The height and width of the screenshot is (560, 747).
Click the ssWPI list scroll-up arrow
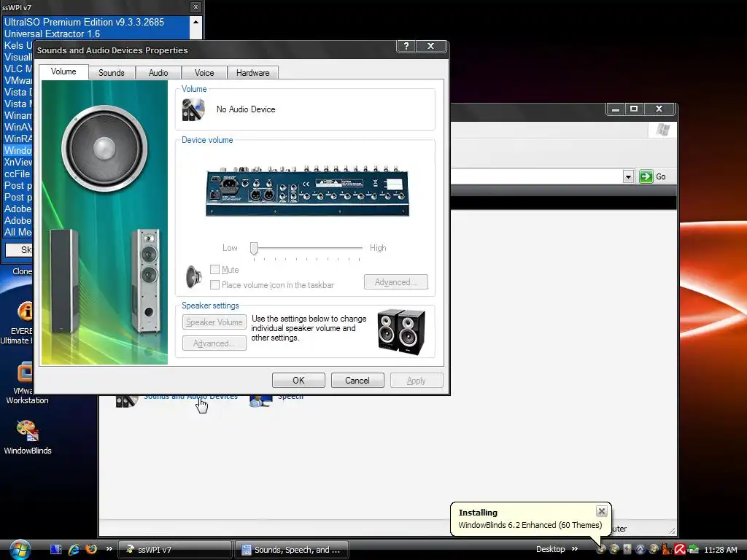coord(196,22)
